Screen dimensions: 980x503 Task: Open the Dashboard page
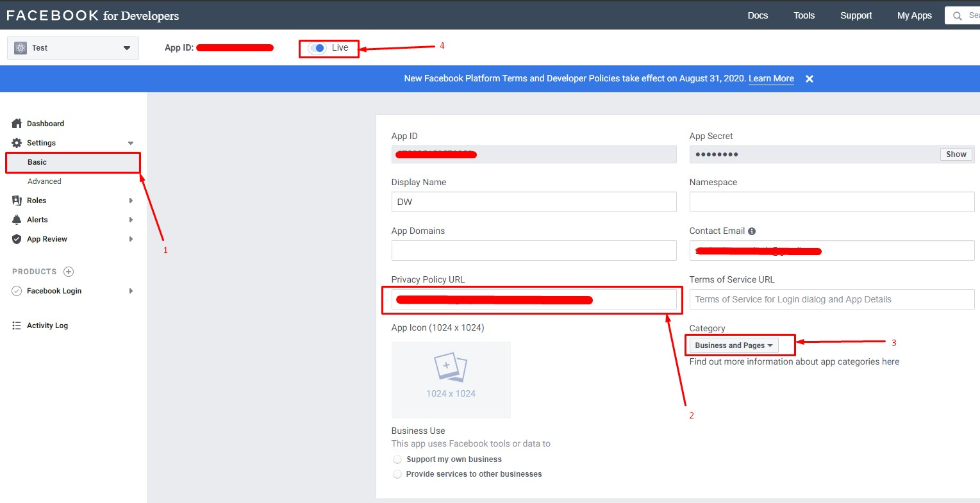click(x=46, y=124)
